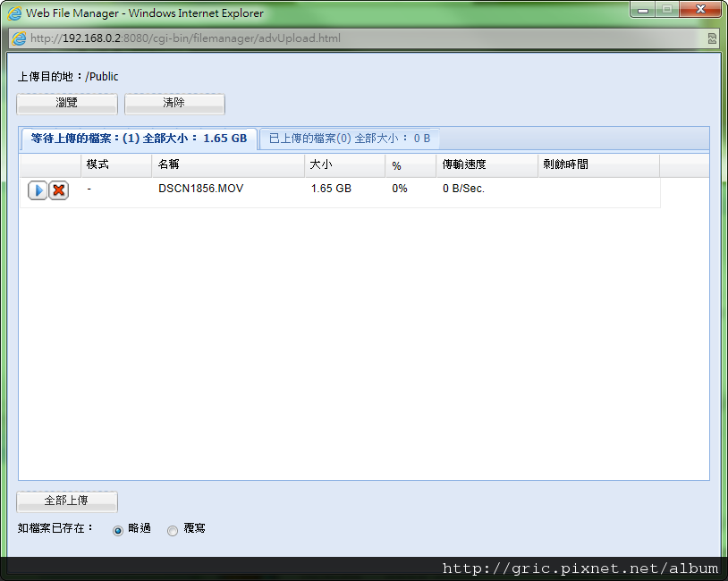This screenshot has width=728, height=581.
Task: Click the 如檔案已存在 label
Action: (x=55, y=528)
